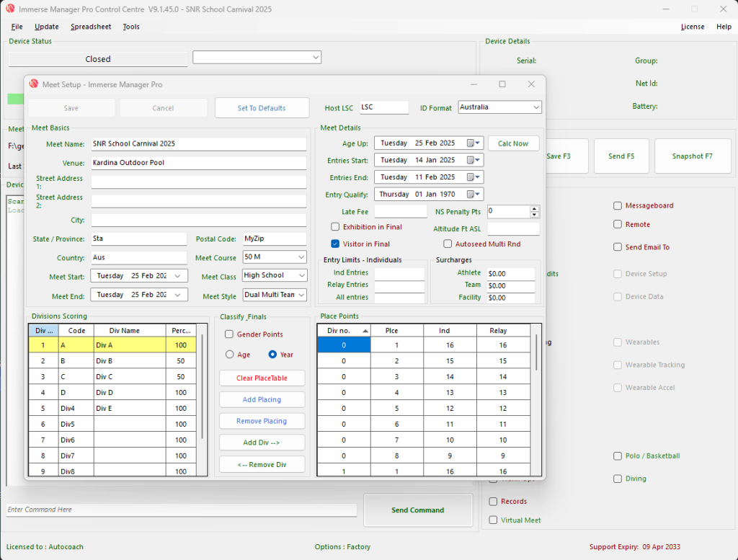The image size is (738, 560).
Task: Check Messageboard in the main window
Action: [618, 205]
